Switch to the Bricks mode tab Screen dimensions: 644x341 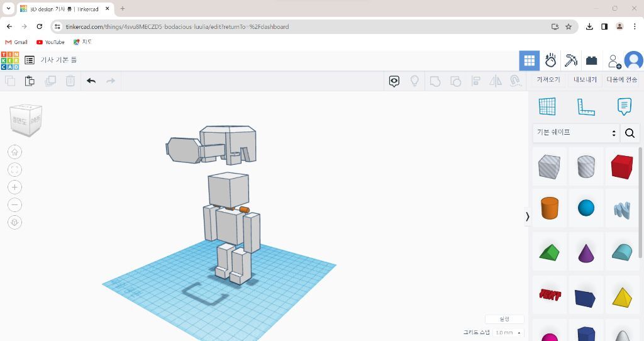[591, 60]
